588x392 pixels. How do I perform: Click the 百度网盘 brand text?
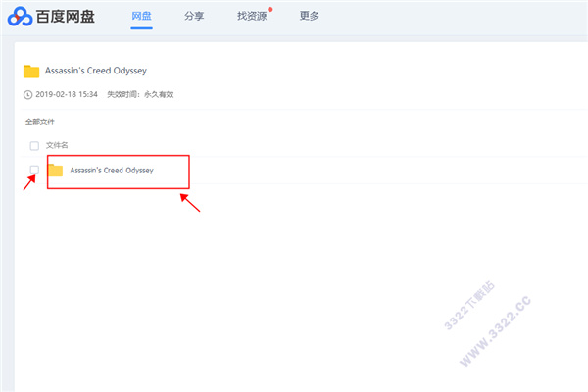pos(66,17)
